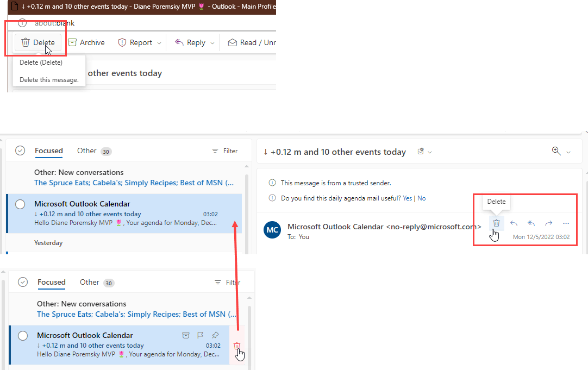The height and width of the screenshot is (370, 588).
Task: Tick the message circle in list with hover icons
Action: click(23, 336)
